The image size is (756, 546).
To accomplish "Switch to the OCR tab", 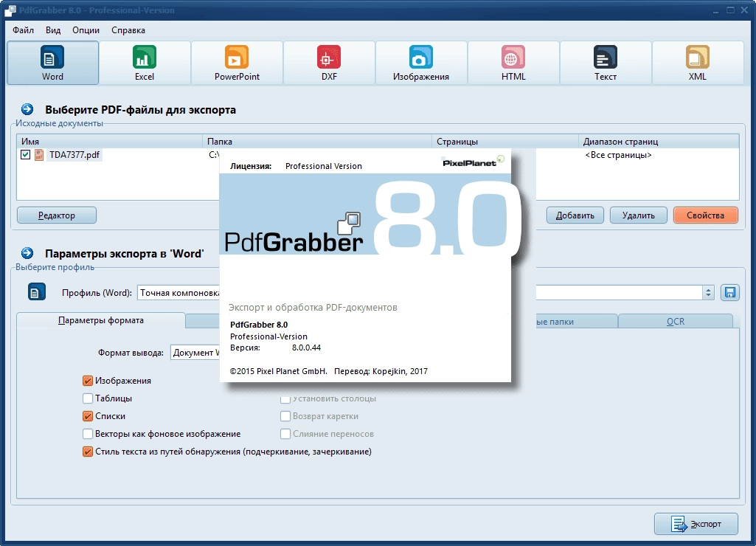I will tap(676, 321).
